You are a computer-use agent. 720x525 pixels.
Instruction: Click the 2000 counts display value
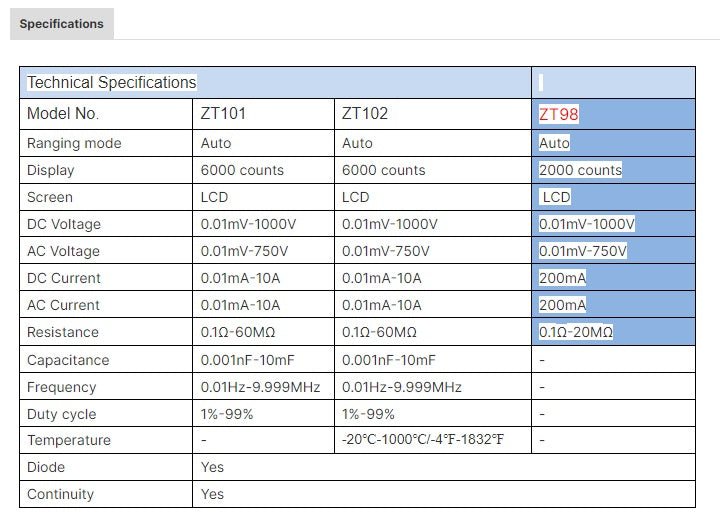[x=580, y=170]
